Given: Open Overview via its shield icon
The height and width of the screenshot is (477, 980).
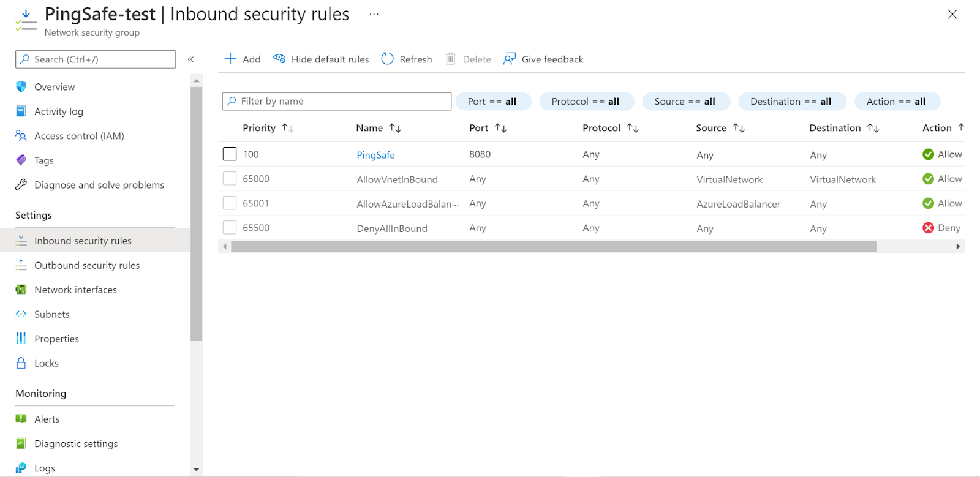Looking at the screenshot, I should pos(21,87).
